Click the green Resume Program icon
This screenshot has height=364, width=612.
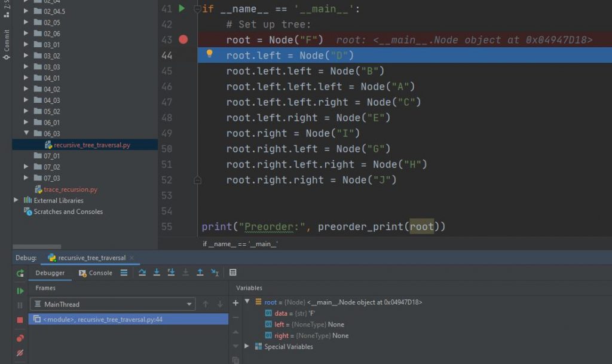20,291
